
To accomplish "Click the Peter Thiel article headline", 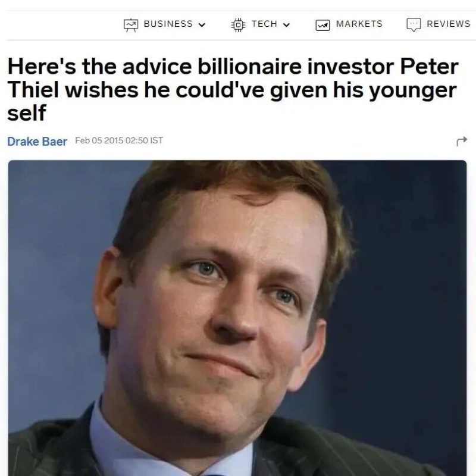I will tap(233, 89).
